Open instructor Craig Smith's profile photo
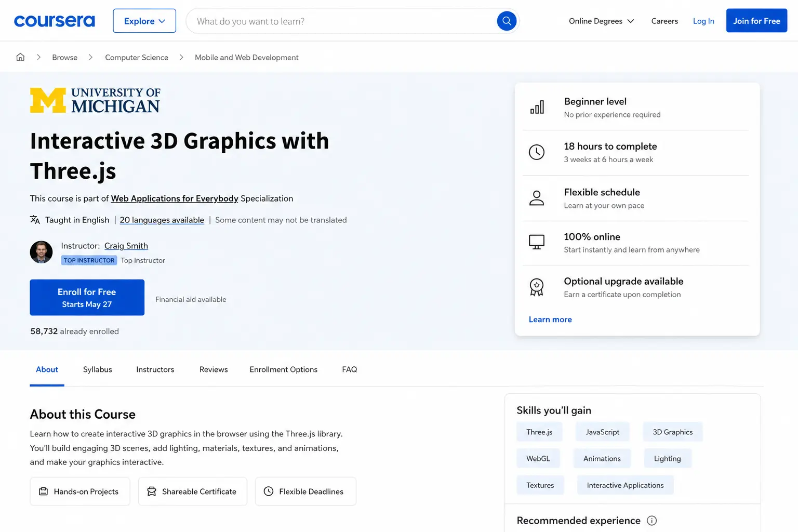The height and width of the screenshot is (532, 798). pyautogui.click(x=41, y=252)
